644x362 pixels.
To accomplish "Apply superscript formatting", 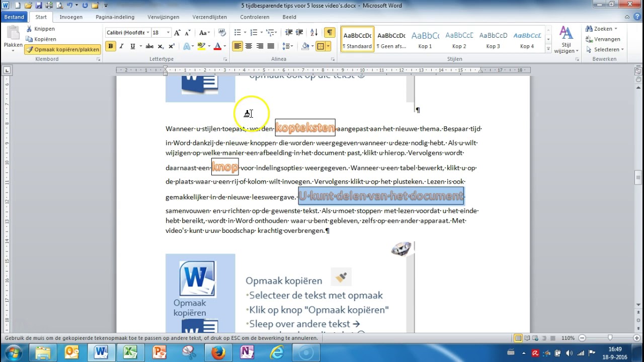I will [172, 46].
